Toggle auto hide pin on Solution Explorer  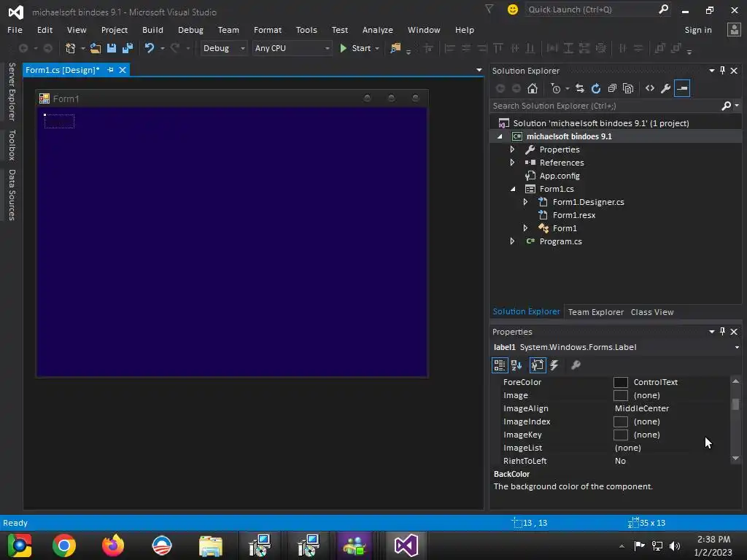tap(723, 71)
